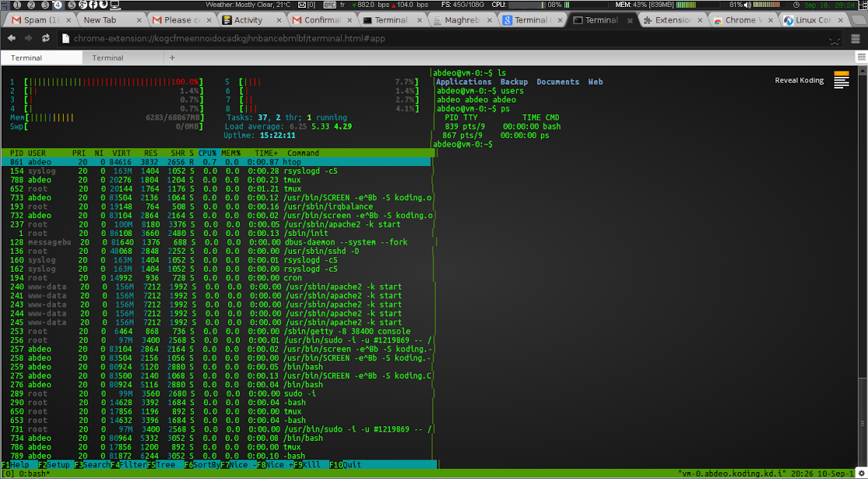Click F10 Quit in htop footer
The image size is (868, 479).
tap(345, 464)
